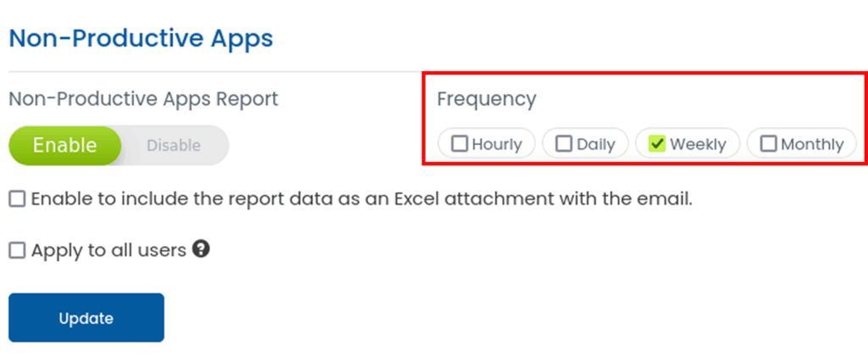
Task: Select the Weekly label text
Action: point(698,144)
